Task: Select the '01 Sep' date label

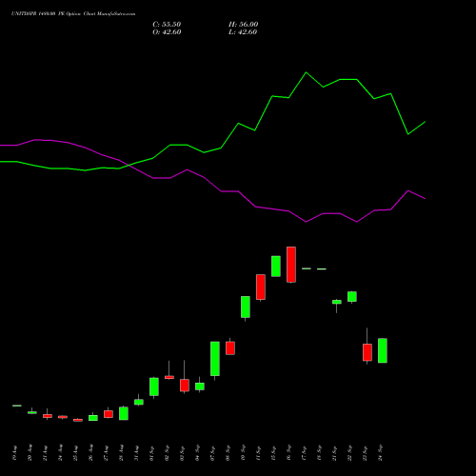Action: pyautogui.click(x=152, y=453)
